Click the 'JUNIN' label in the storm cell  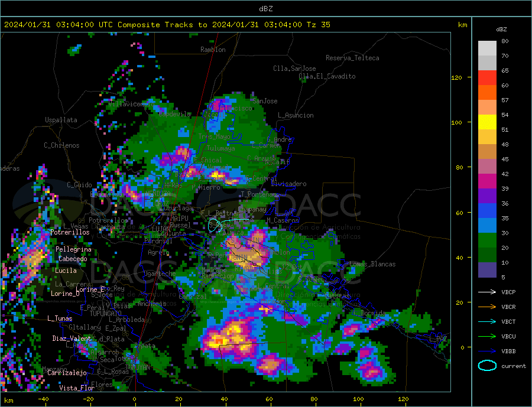238,258
